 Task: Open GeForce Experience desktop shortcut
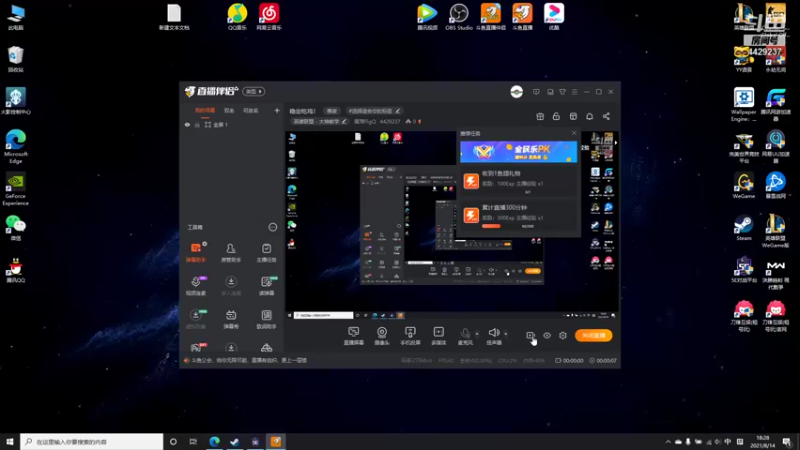(x=15, y=189)
